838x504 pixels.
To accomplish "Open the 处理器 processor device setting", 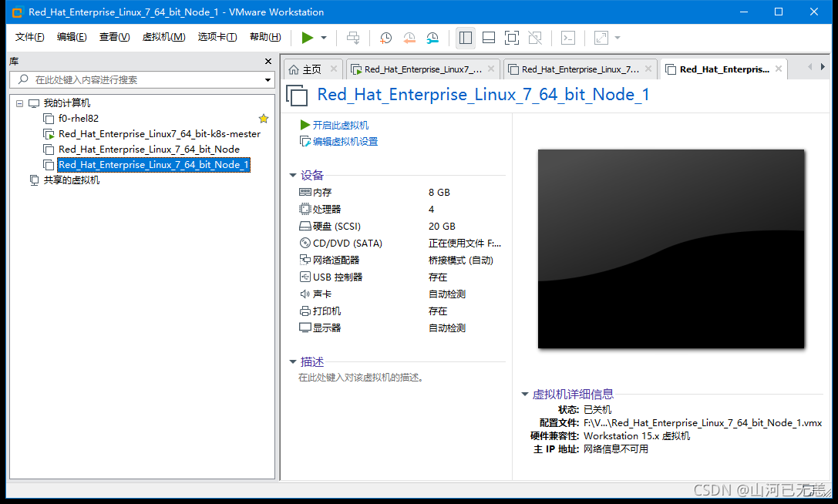I will point(327,210).
